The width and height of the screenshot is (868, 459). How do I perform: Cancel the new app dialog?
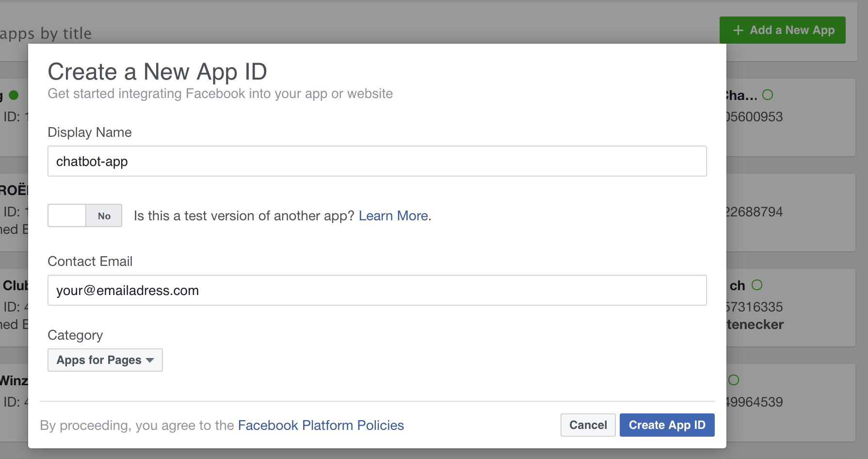point(588,425)
